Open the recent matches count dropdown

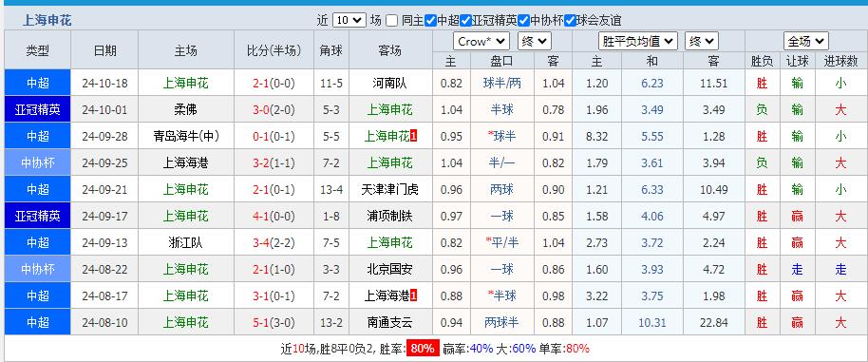tap(349, 21)
